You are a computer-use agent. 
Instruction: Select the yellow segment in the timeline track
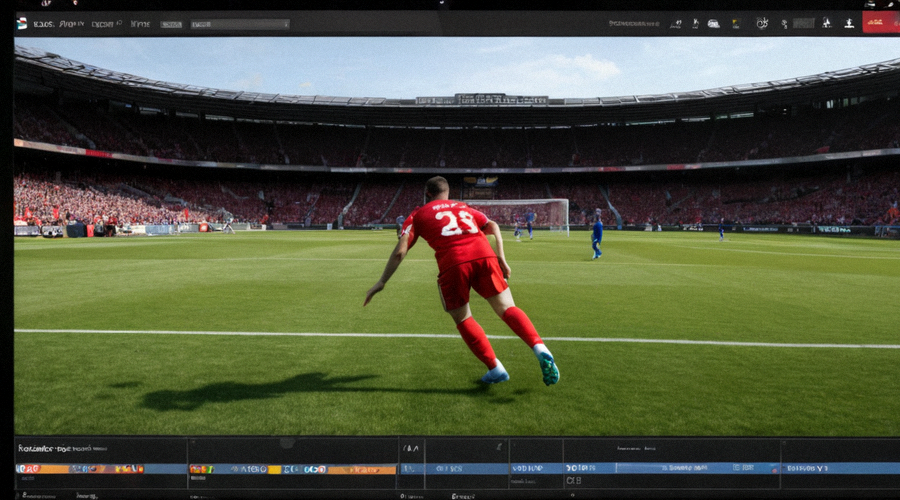click(274, 470)
